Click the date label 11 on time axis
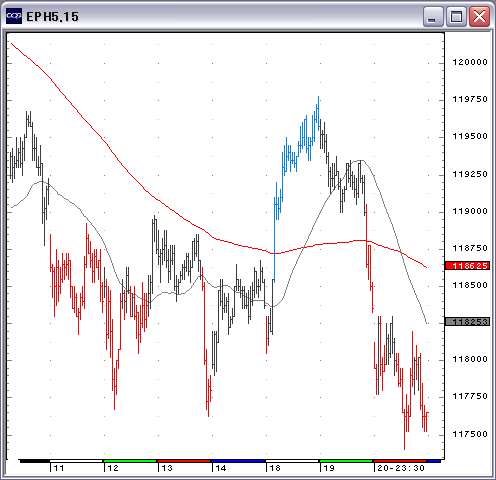This screenshot has height=480, width=496. [59, 468]
